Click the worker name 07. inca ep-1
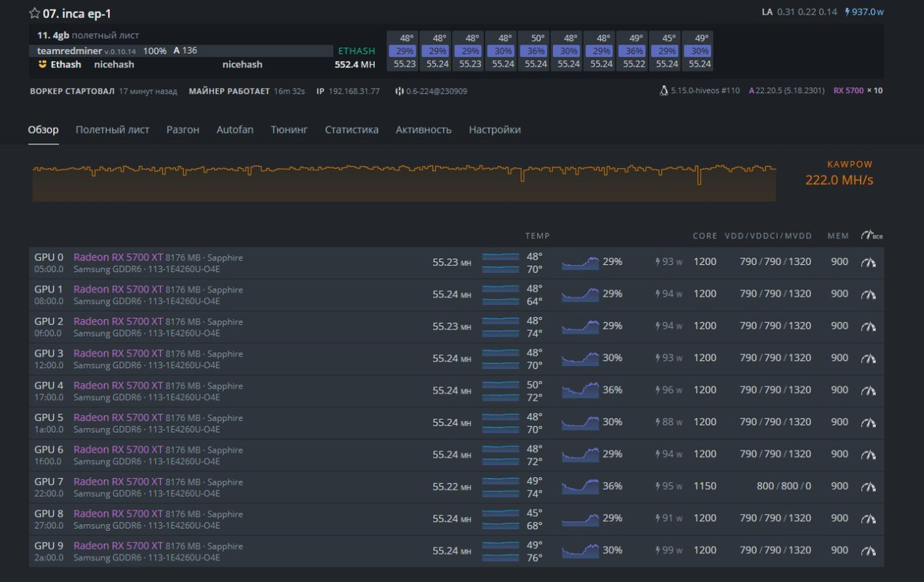 click(77, 13)
